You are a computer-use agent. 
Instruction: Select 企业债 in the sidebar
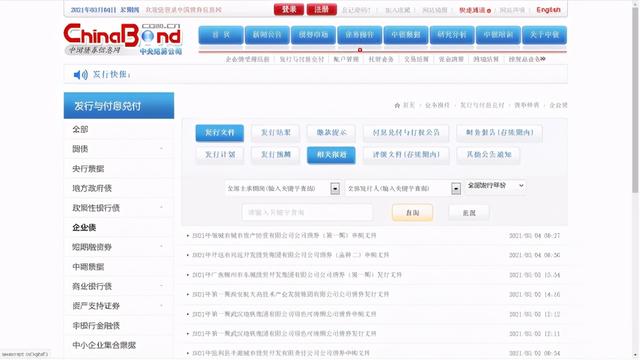84,227
